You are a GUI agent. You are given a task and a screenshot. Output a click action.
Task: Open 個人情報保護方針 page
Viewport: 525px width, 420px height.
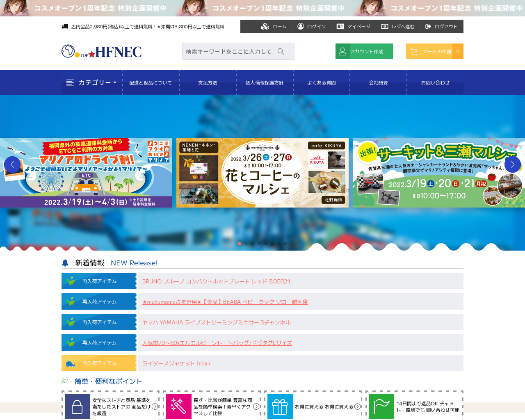pyautogui.click(x=265, y=83)
